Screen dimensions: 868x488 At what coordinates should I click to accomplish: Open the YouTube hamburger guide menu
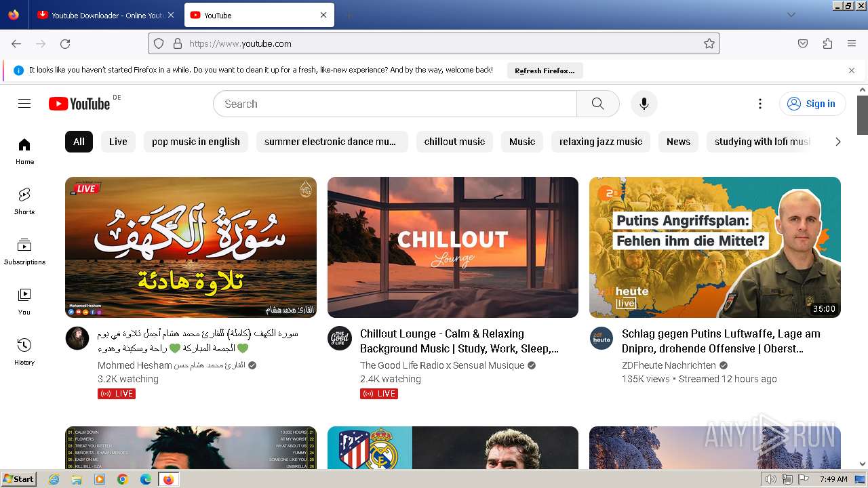[24, 104]
